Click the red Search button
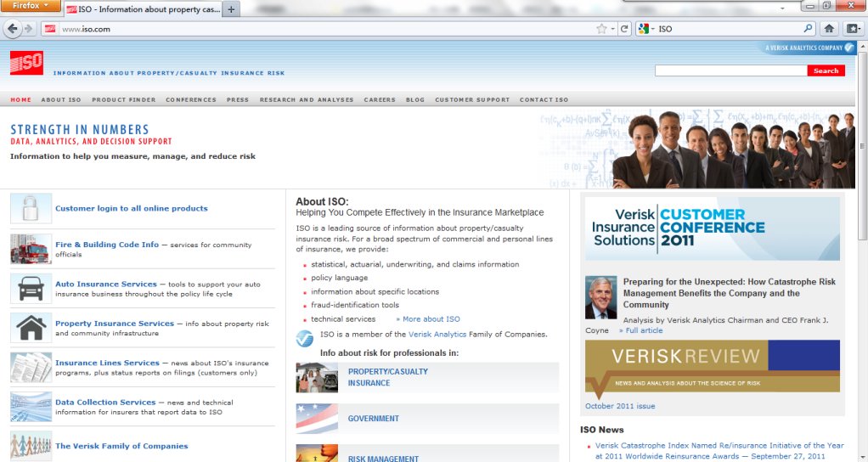Image resolution: width=868 pixels, height=462 pixels. 826,70
